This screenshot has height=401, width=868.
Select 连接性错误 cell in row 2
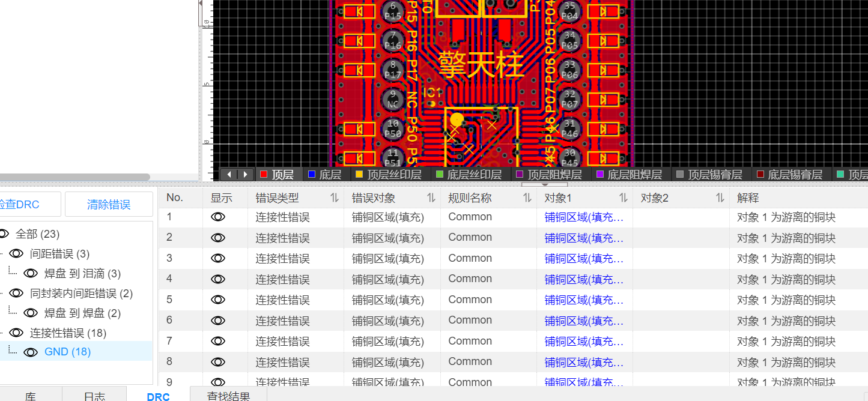(296, 238)
